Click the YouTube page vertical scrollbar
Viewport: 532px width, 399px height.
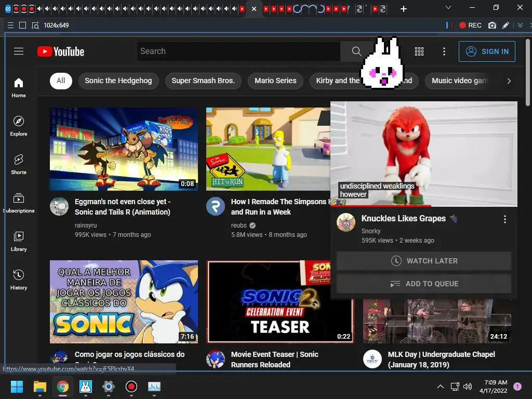point(528,72)
